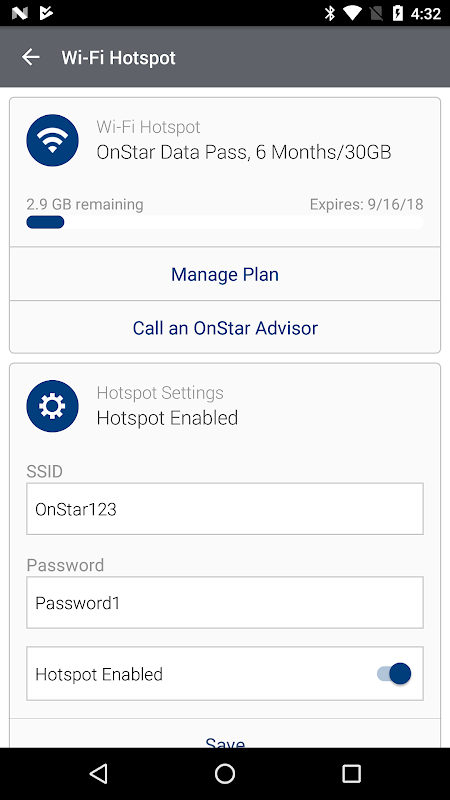This screenshot has width=450, height=800.
Task: Click the data remaining progress bar
Action: pos(225,222)
